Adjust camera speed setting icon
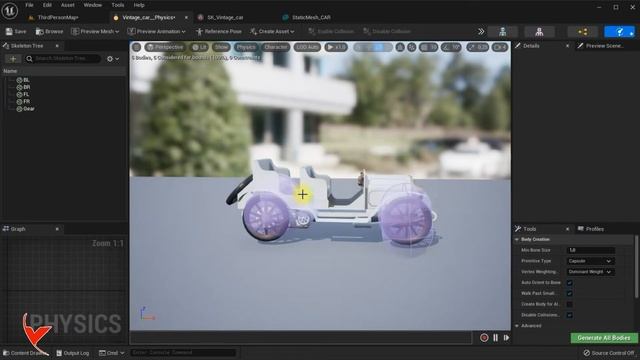The width and height of the screenshot is (640, 360). [500, 47]
